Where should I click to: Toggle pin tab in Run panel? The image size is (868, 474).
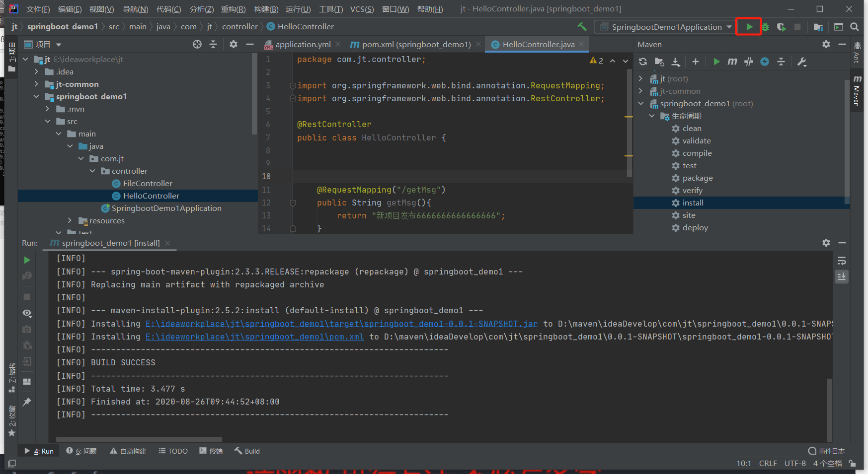click(27, 402)
